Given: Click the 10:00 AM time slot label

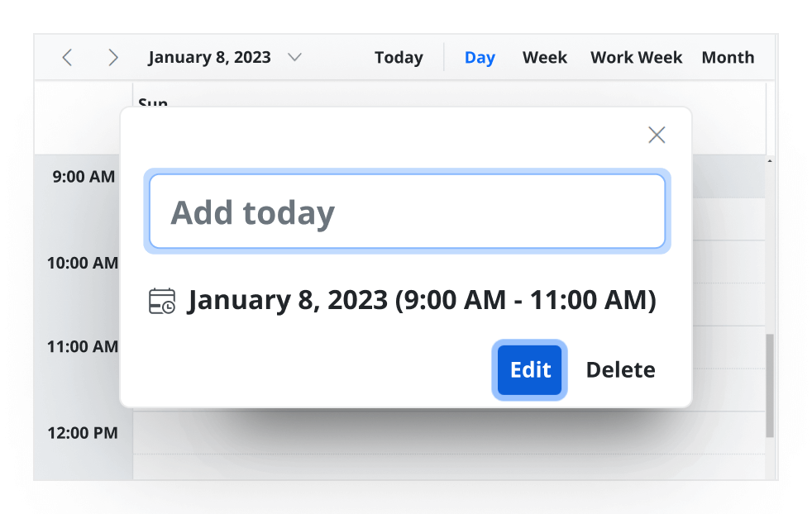Looking at the screenshot, I should [83, 263].
